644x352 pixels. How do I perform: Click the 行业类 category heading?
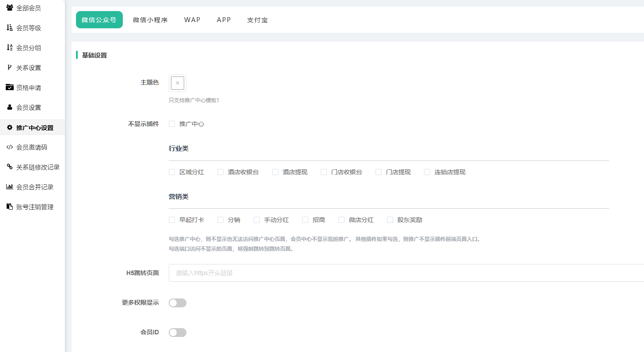point(179,149)
